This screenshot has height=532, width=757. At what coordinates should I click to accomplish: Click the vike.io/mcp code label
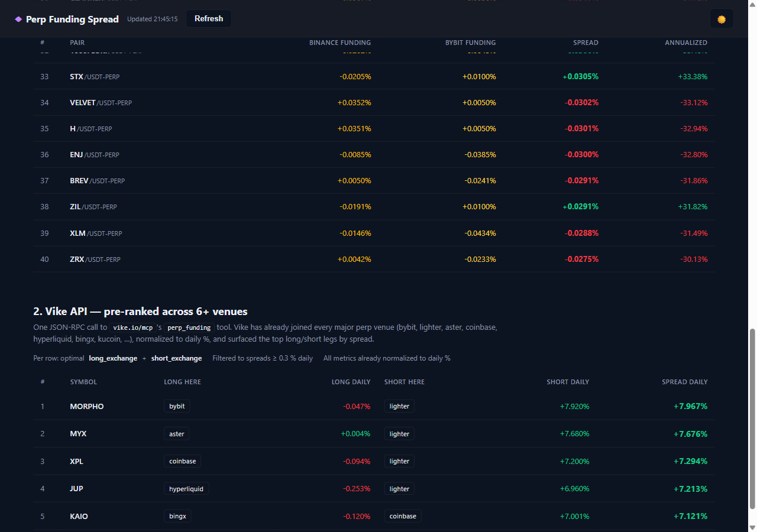(132, 327)
